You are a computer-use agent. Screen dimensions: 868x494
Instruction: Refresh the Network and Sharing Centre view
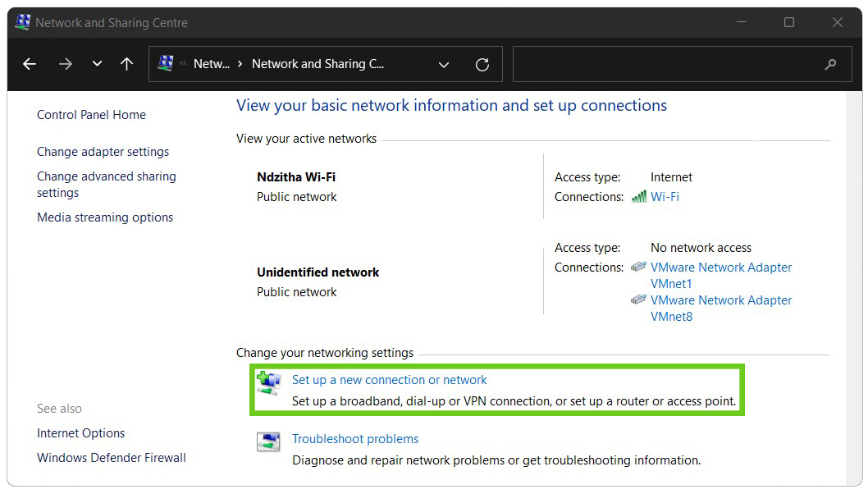pyautogui.click(x=482, y=64)
